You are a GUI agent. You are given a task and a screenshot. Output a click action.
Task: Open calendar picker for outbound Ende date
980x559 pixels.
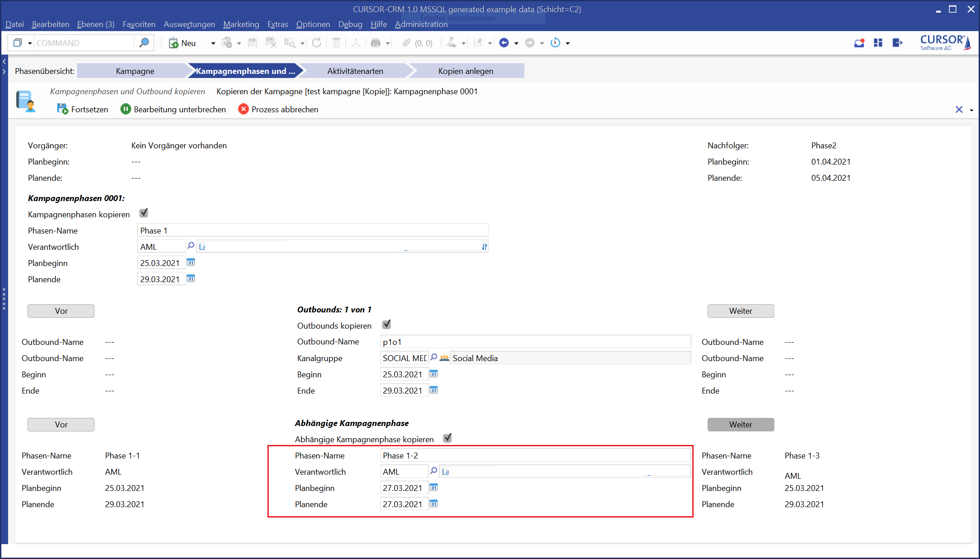coord(433,390)
